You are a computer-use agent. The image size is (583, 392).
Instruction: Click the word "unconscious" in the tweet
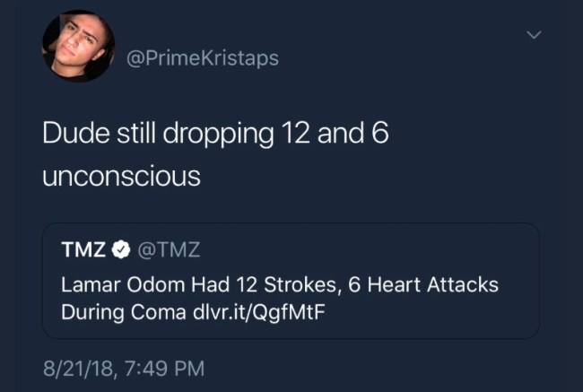[121, 176]
